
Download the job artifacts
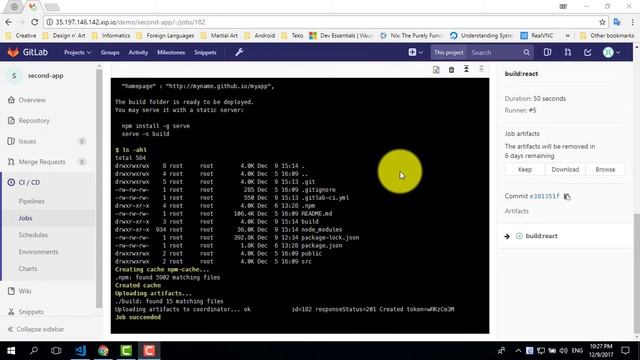565,169
